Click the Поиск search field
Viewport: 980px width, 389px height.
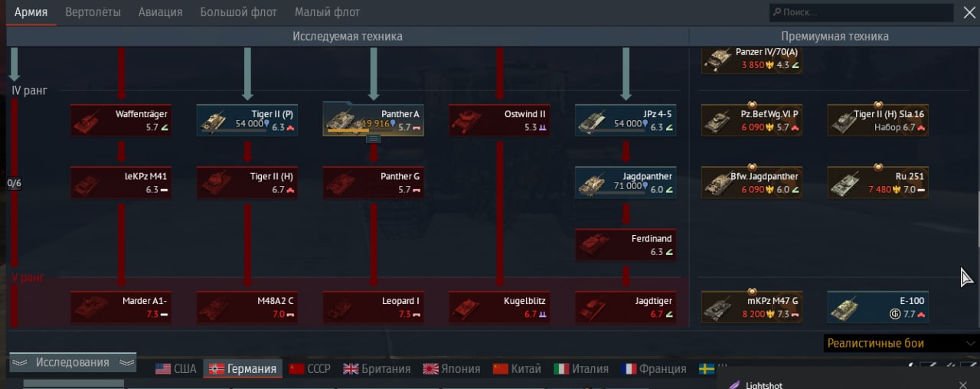coord(861,12)
